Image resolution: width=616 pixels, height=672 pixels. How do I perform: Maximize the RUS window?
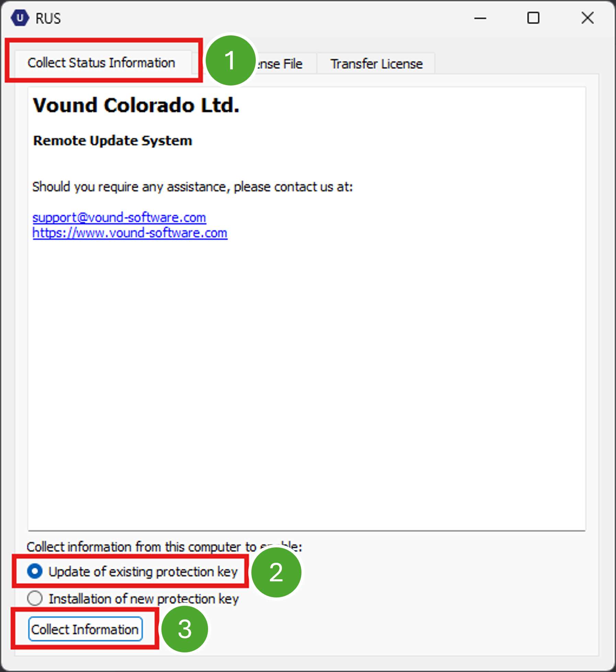[533, 18]
